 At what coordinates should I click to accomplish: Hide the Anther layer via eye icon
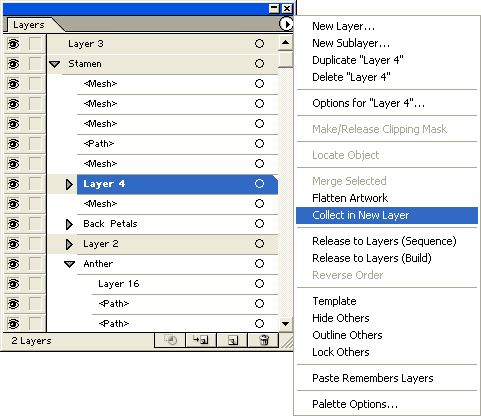point(13,264)
